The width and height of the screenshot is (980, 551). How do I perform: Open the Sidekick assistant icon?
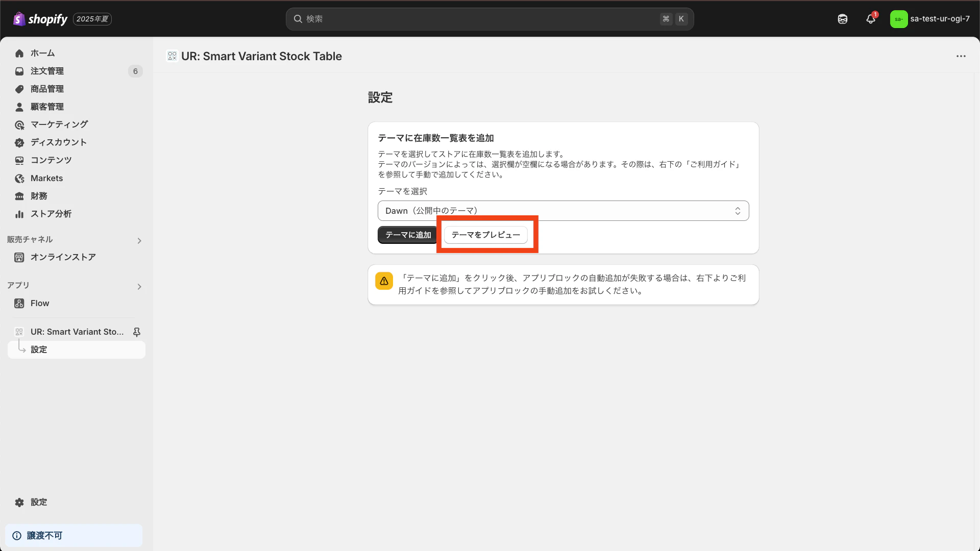tap(843, 19)
